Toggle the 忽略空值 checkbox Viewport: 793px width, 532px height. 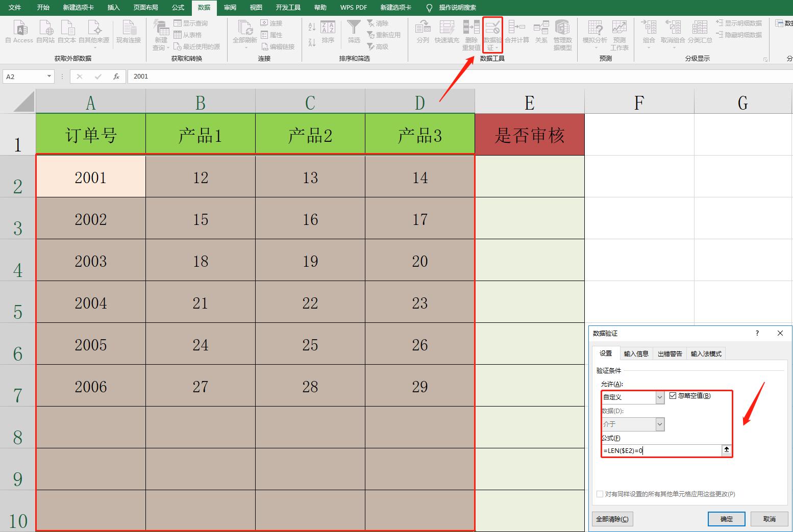[x=673, y=396]
